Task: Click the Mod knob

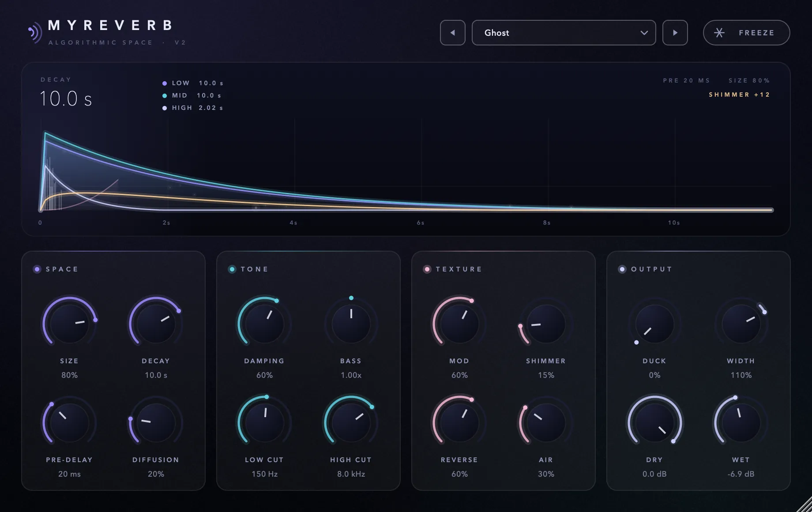Action: [459, 324]
